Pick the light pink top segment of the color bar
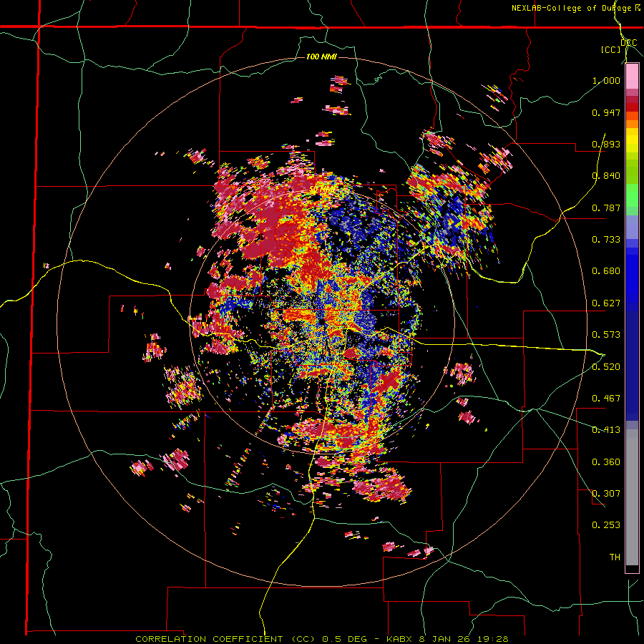The width and height of the screenshot is (644, 644). tap(632, 77)
